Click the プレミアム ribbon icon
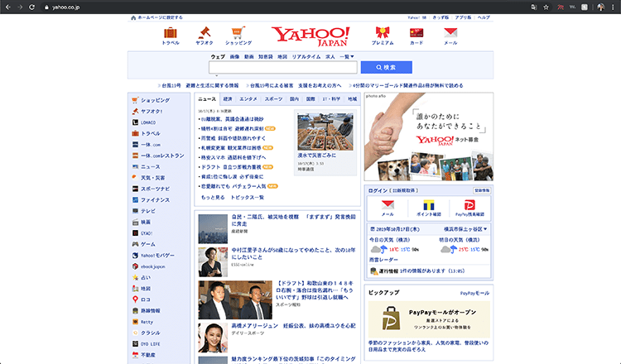621x364 pixels. pos(383,33)
